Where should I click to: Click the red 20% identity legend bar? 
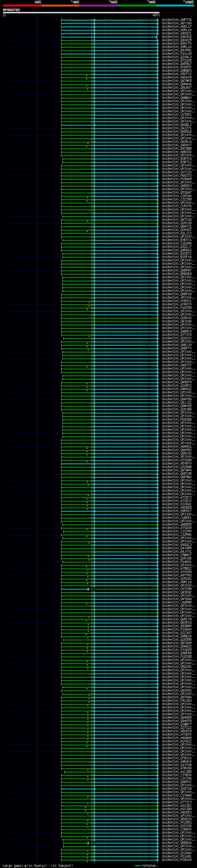22,6
